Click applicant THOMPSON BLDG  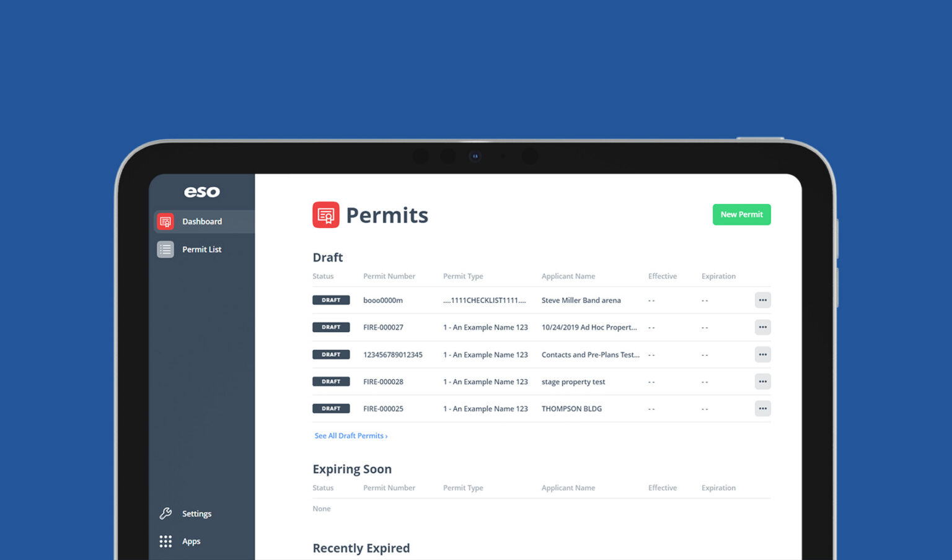(571, 409)
